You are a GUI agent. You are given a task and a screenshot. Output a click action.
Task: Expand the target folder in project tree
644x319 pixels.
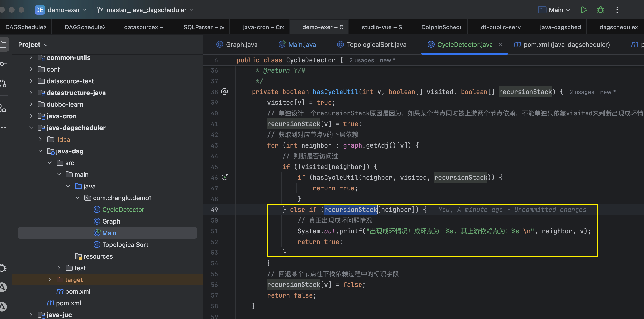coord(49,280)
